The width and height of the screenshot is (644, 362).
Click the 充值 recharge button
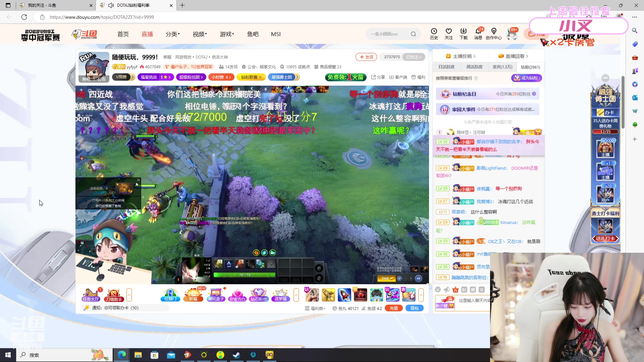(x=394, y=308)
